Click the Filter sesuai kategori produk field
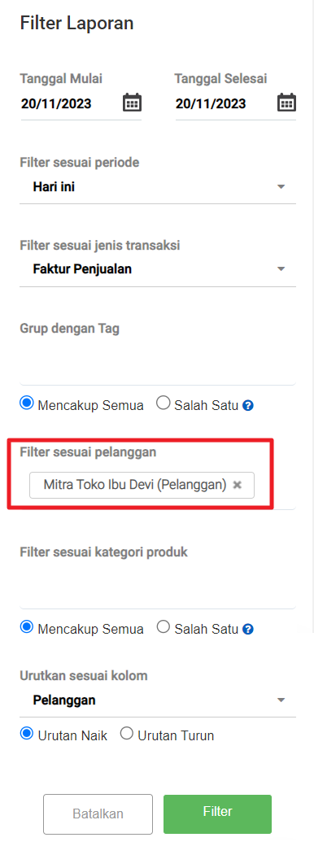The image size is (314, 868). 158,587
